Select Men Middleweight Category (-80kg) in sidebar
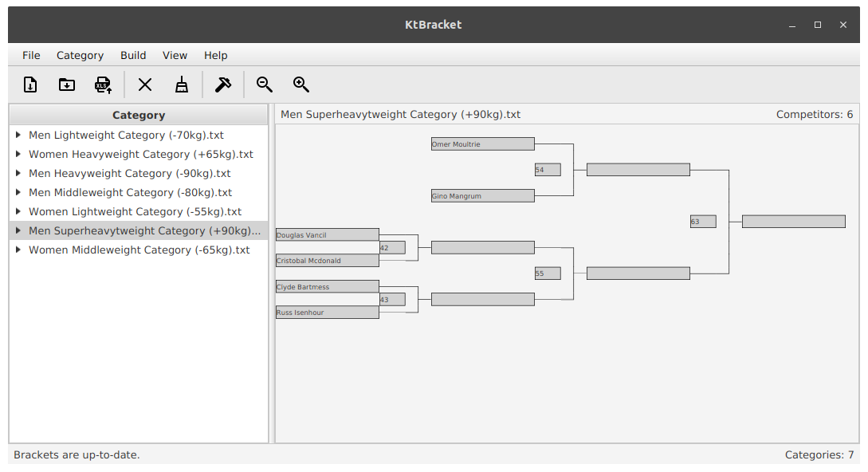The image size is (868, 472). tap(130, 192)
